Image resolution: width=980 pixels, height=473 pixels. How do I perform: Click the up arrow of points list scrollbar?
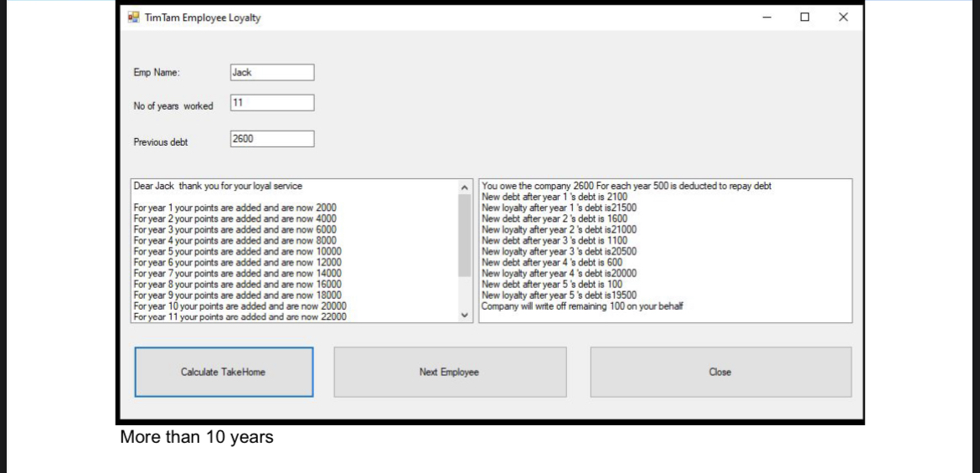coord(464,187)
